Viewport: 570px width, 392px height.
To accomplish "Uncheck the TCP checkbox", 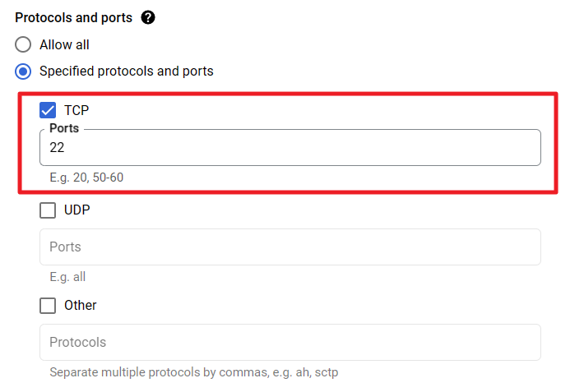I will coord(48,109).
